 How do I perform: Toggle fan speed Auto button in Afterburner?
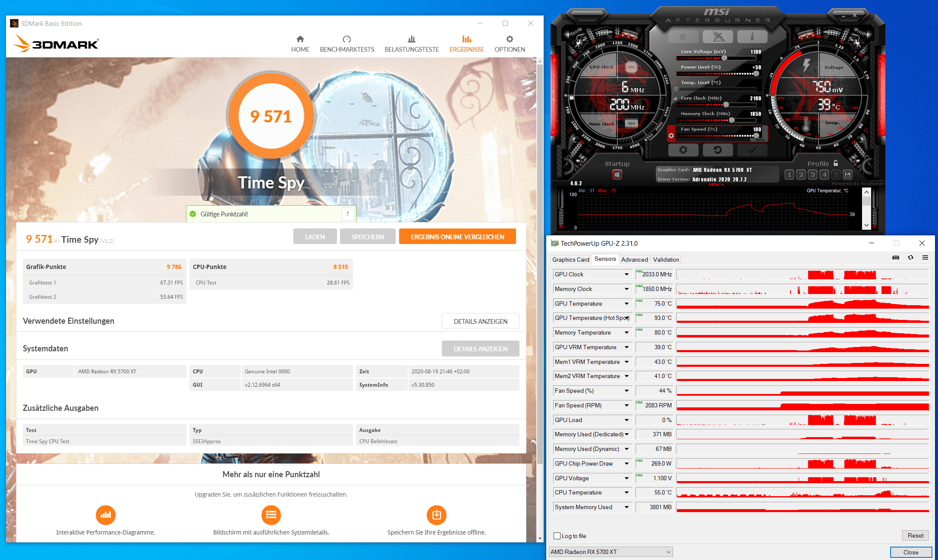[x=760, y=140]
